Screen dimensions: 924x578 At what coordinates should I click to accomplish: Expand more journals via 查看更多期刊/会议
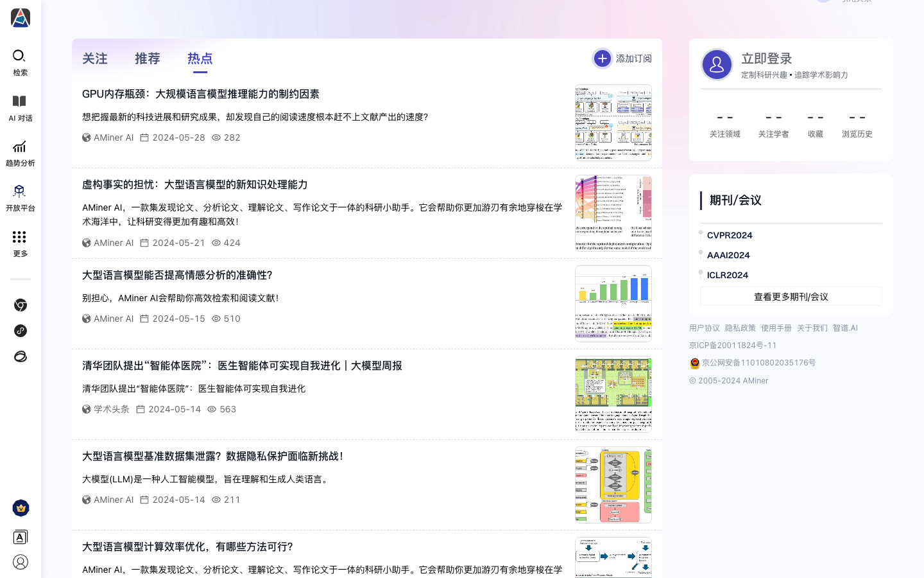[791, 296]
